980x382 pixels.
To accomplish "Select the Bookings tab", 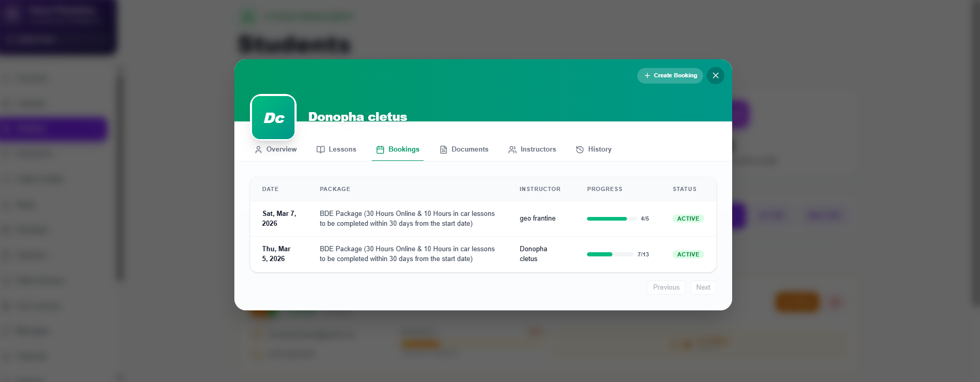I will (398, 149).
